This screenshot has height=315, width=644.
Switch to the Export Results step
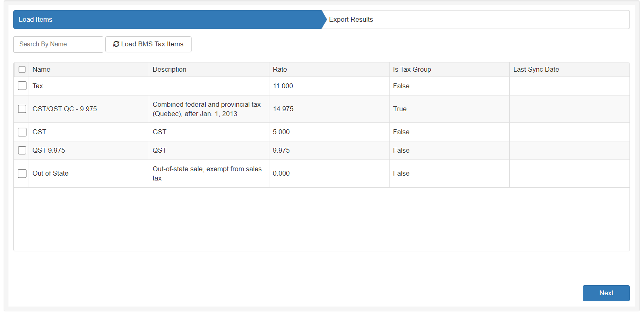[x=351, y=20]
